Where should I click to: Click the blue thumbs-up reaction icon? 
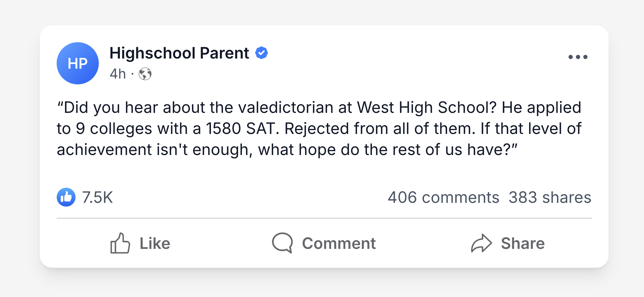tap(66, 197)
